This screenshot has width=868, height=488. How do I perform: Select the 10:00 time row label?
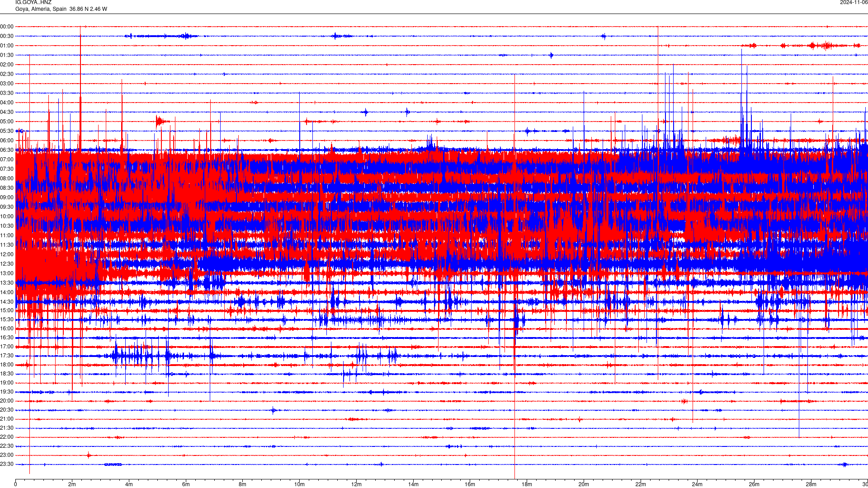(7, 216)
